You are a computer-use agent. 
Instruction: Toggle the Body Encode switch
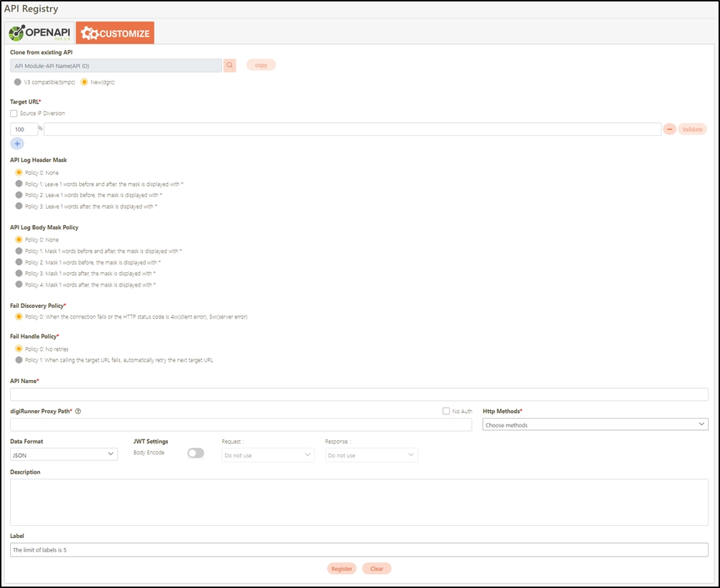click(195, 453)
